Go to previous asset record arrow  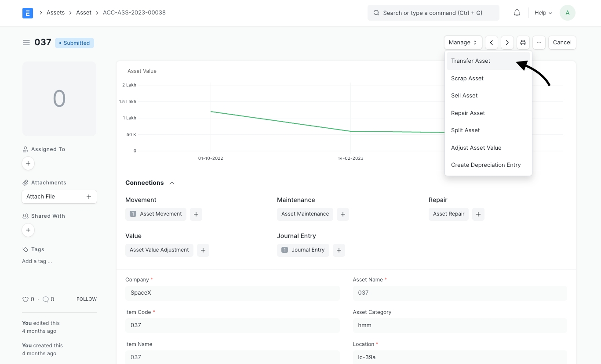coord(492,43)
